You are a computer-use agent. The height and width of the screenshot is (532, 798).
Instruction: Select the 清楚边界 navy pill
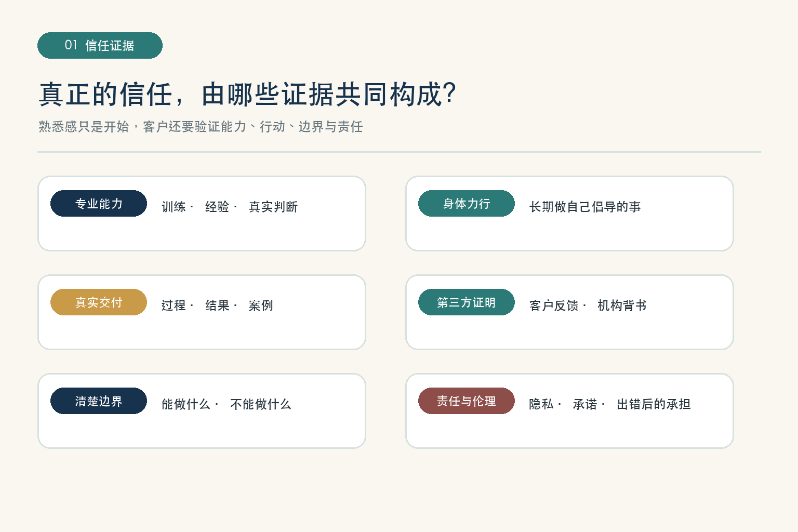click(x=99, y=401)
